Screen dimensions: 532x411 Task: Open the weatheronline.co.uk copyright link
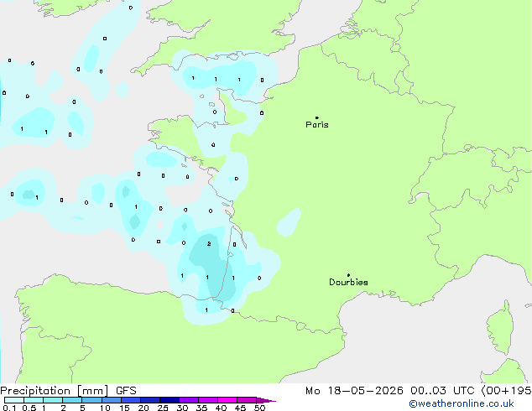click(x=462, y=403)
